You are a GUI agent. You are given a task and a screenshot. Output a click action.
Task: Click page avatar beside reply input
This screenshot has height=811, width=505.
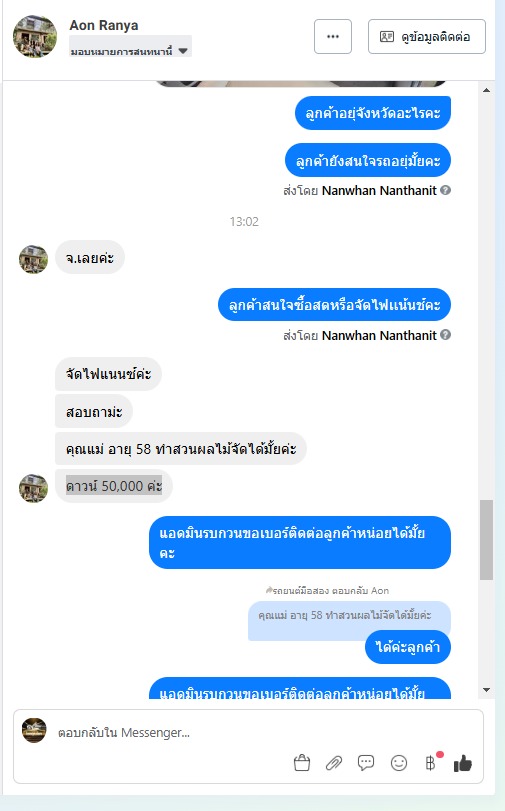click(x=34, y=730)
